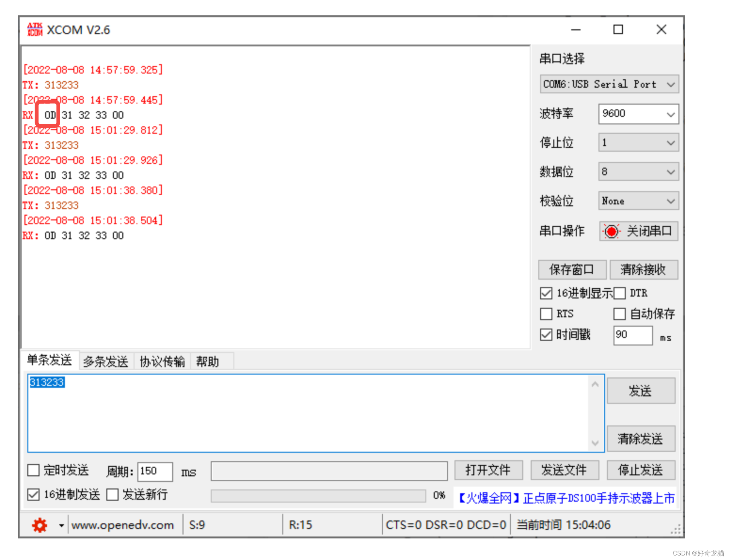Click the timestamp interval field showing 90
The width and height of the screenshot is (730, 560).
click(633, 335)
